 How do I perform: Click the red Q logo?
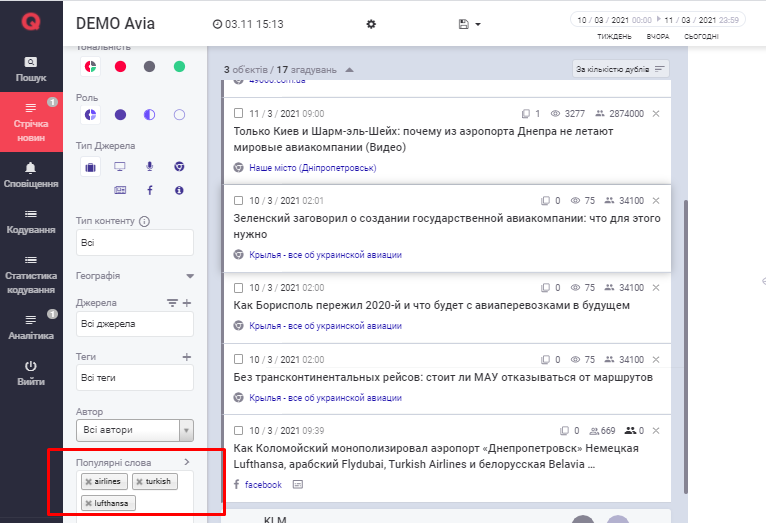(31, 21)
